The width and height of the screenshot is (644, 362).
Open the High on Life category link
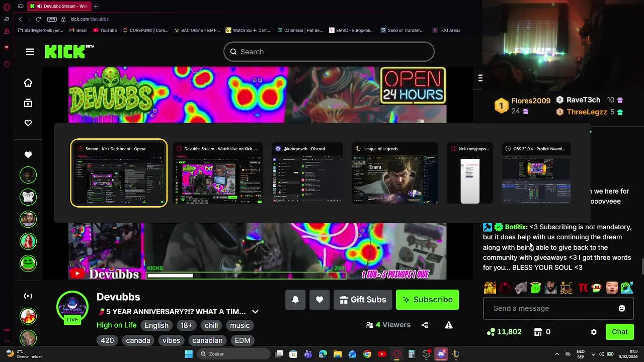(x=116, y=325)
